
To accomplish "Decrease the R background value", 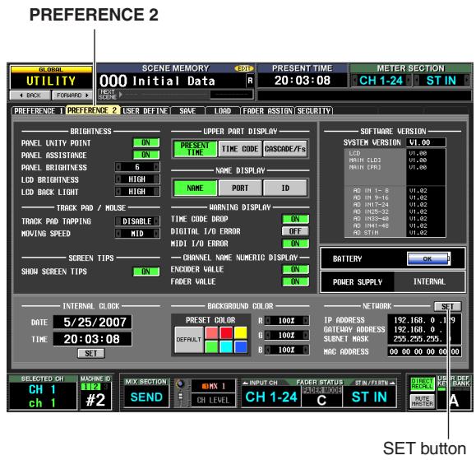I will (268, 321).
